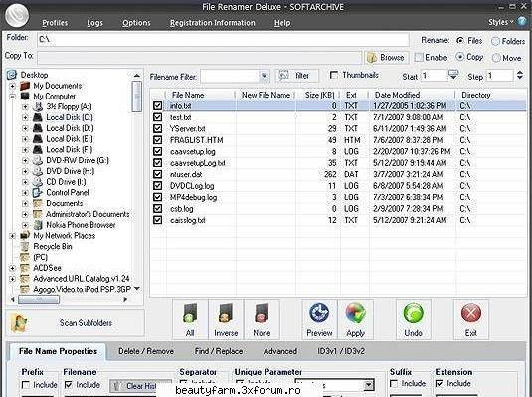Toggle the Thumbnails checkbox
Screen dimensions: 532x397
point(334,75)
